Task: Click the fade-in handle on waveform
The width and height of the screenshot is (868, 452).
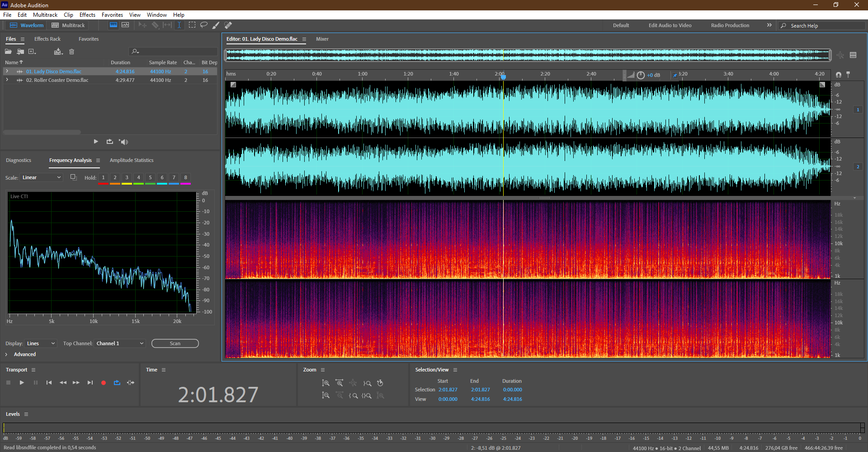Action: pos(233,85)
